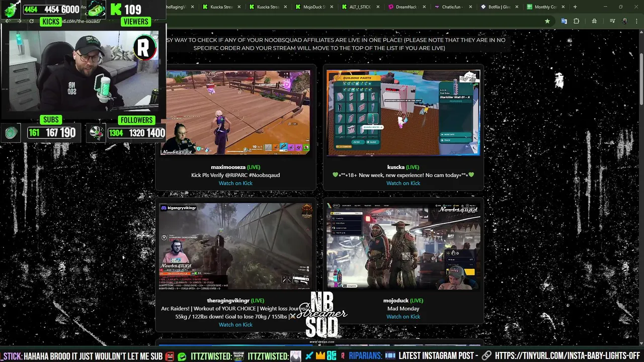Open the browser Extensions puzzle icon
Viewport: 644px width, 362px height.
point(577,21)
